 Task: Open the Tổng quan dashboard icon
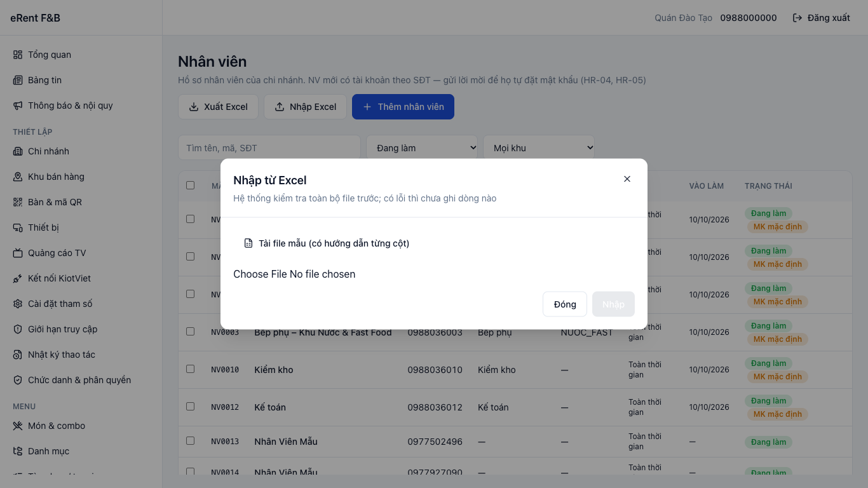point(18,55)
